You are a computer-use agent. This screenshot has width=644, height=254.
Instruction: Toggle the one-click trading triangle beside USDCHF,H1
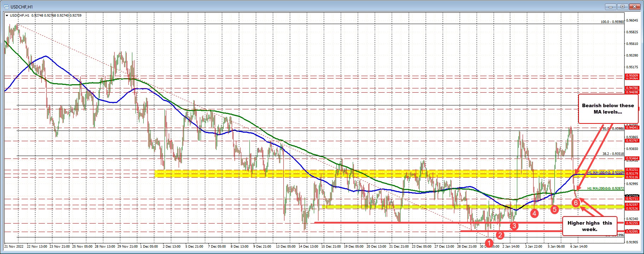pyautogui.click(x=7, y=15)
